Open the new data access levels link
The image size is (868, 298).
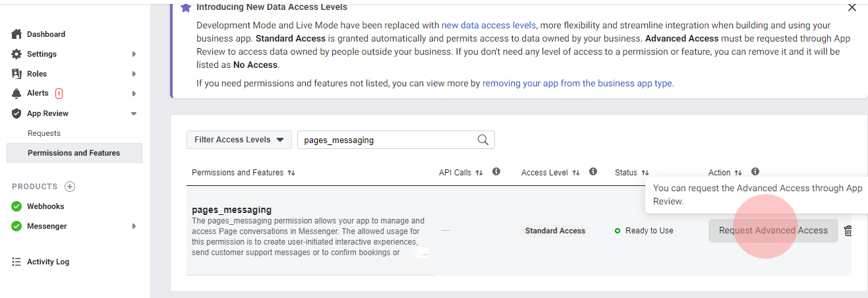[488, 25]
